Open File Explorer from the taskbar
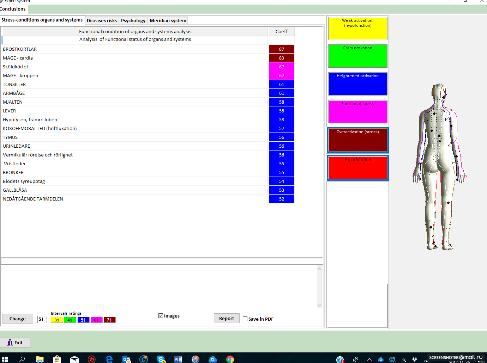Screen dimensions: 487x363 40,359
